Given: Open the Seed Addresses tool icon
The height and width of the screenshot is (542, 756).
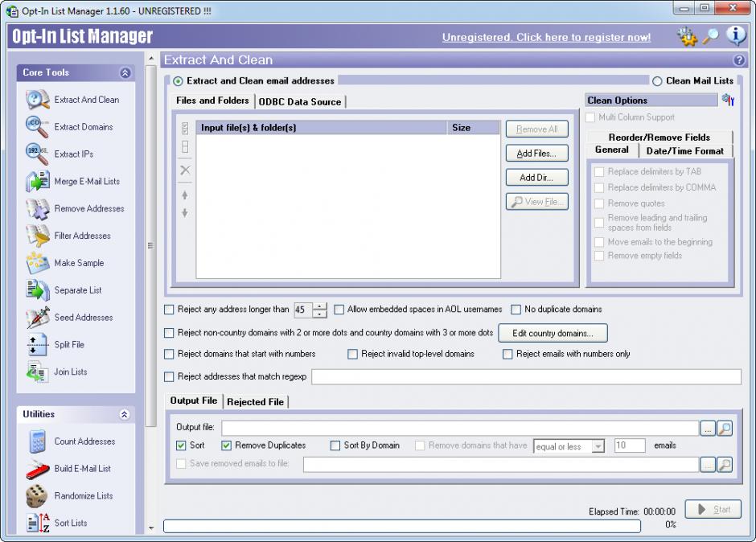Looking at the screenshot, I should 37,318.
